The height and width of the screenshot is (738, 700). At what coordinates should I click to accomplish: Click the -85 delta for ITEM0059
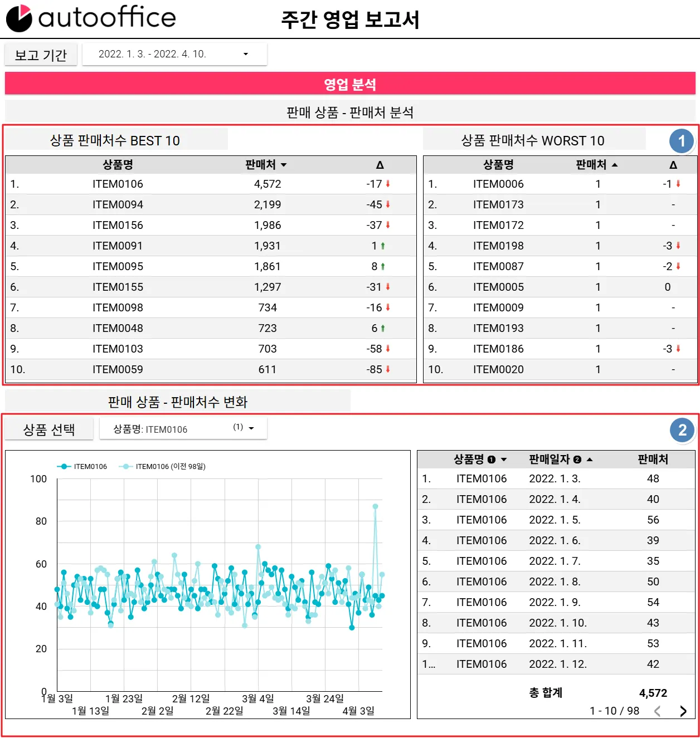point(374,369)
